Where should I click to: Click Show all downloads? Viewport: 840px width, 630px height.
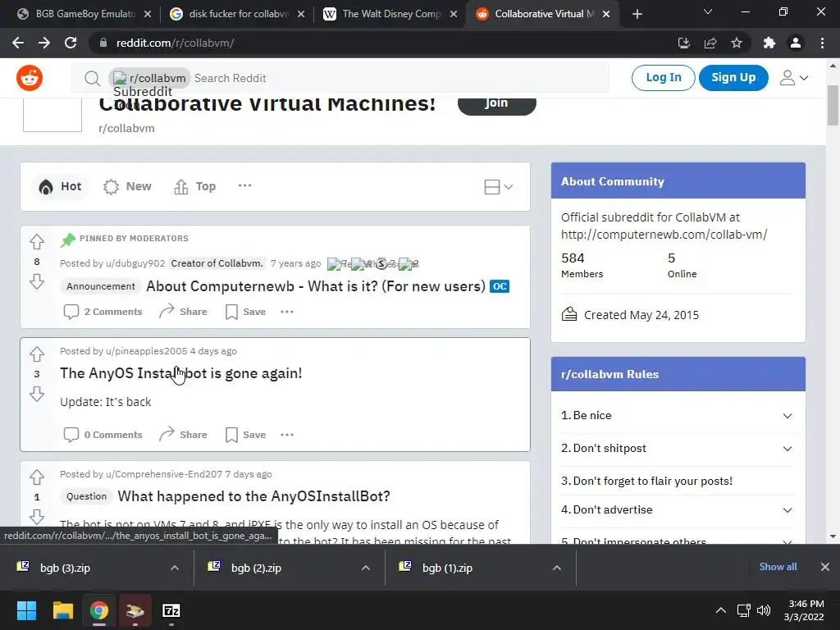pyautogui.click(x=778, y=567)
